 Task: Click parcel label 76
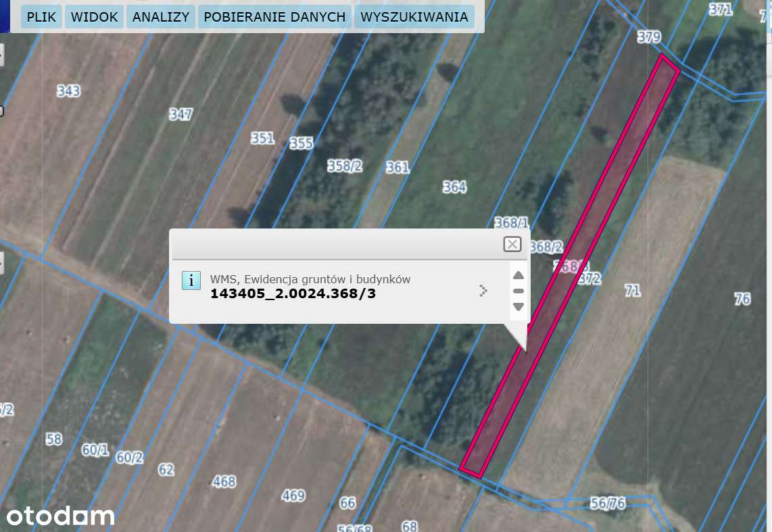tap(742, 299)
